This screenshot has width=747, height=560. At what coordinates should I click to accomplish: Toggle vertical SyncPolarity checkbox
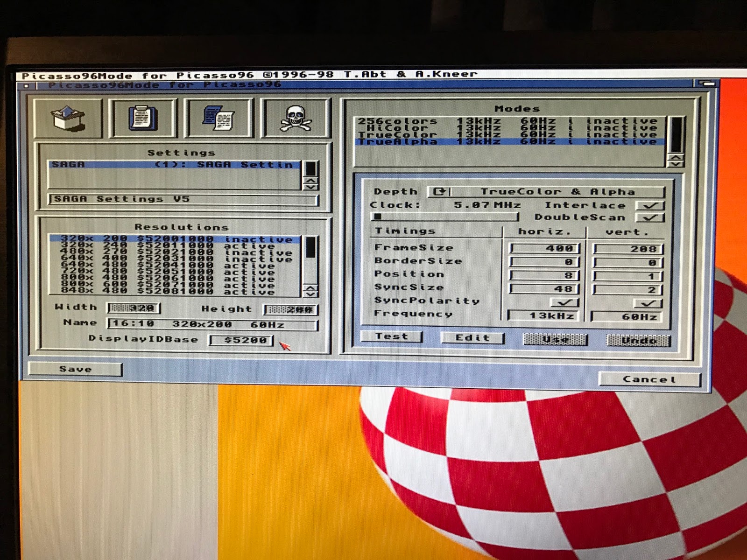(648, 304)
